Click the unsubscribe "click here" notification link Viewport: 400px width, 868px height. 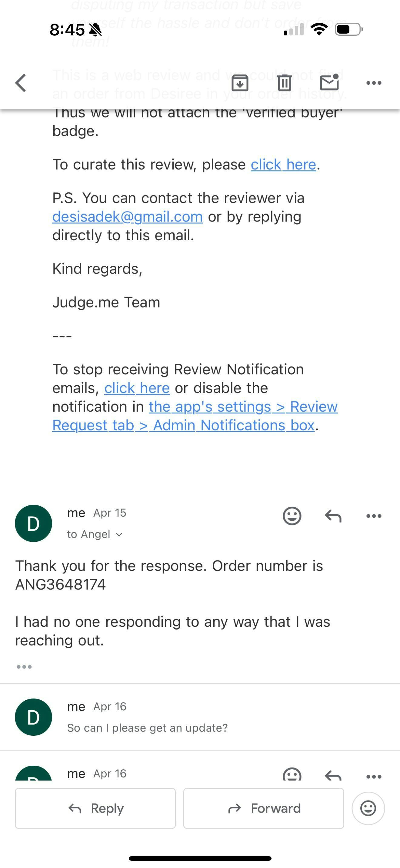point(137,388)
